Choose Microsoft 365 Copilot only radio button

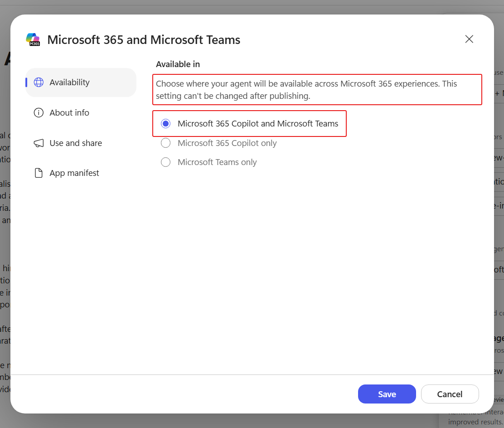point(165,143)
